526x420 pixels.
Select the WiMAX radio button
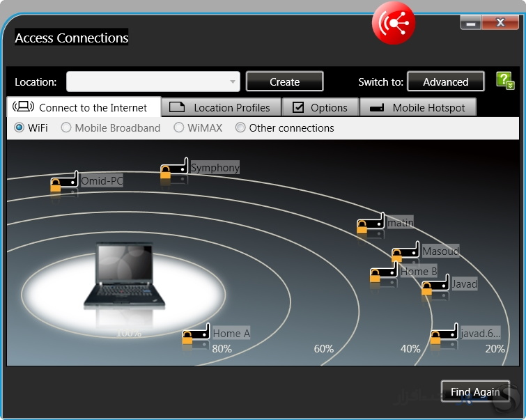click(179, 127)
